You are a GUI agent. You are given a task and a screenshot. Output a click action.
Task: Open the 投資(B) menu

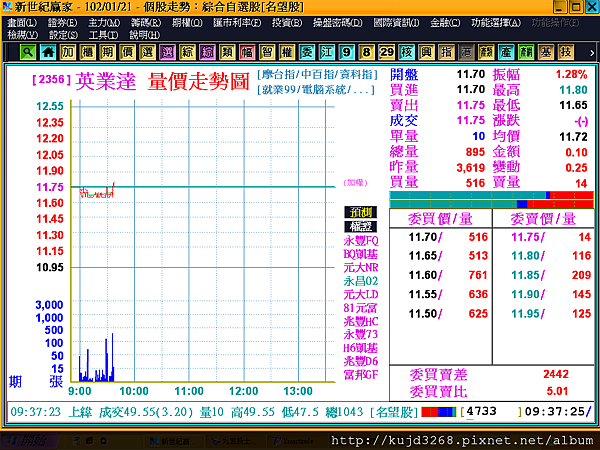coord(287,23)
